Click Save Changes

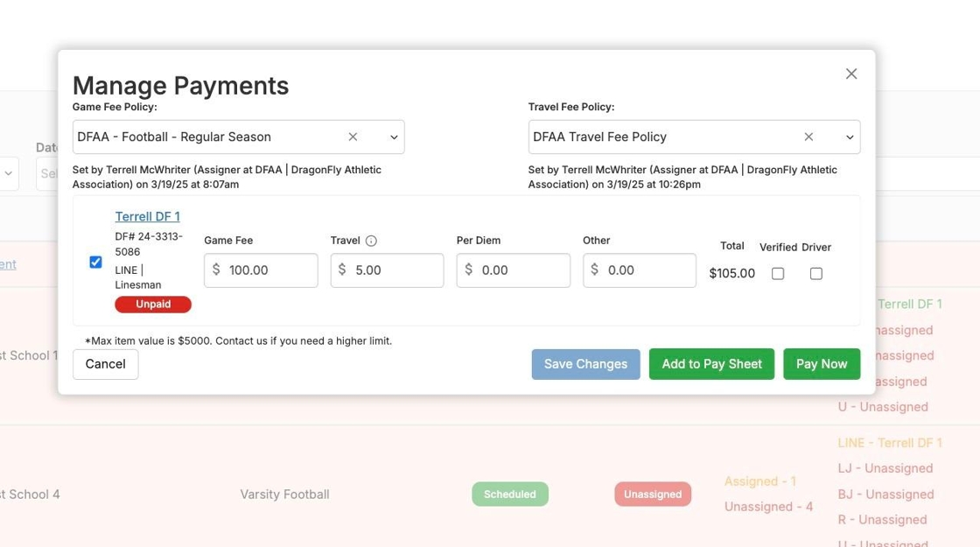[x=585, y=364]
